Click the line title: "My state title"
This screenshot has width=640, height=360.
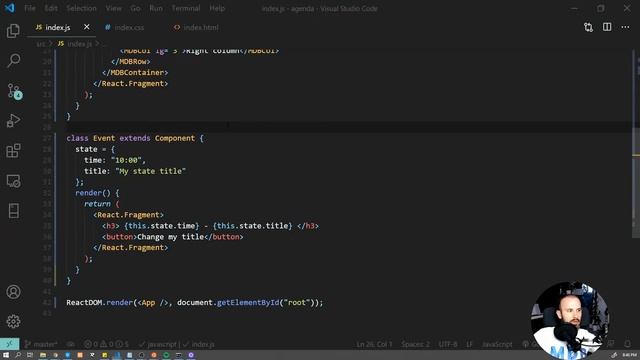click(135, 171)
